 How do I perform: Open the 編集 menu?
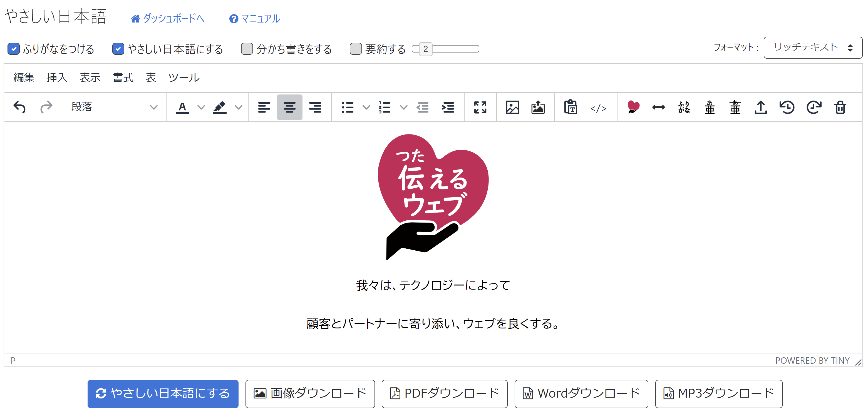(x=24, y=78)
